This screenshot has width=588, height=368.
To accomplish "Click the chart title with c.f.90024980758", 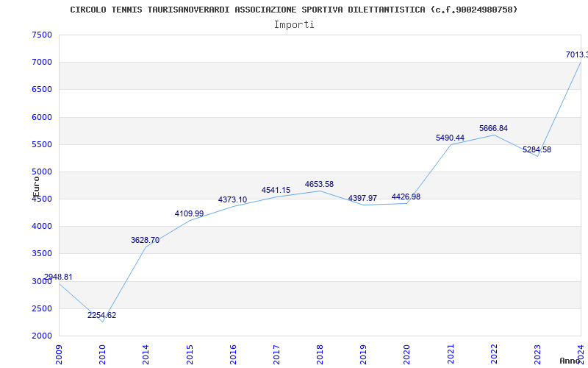I will point(293,10).
